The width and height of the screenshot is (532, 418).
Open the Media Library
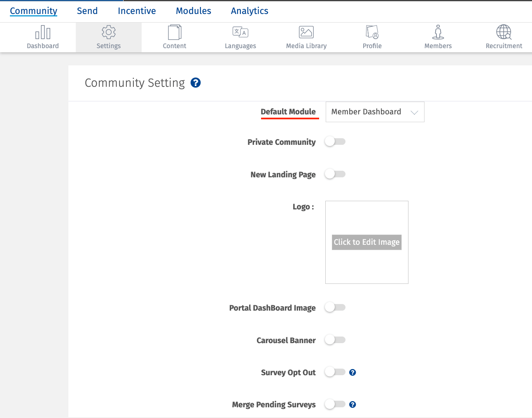306,36
